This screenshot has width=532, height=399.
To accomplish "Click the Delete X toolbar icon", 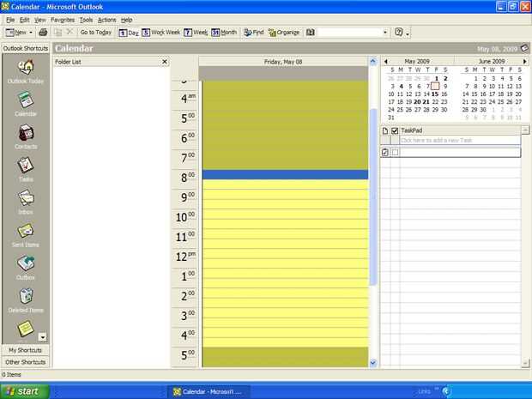I will point(70,32).
